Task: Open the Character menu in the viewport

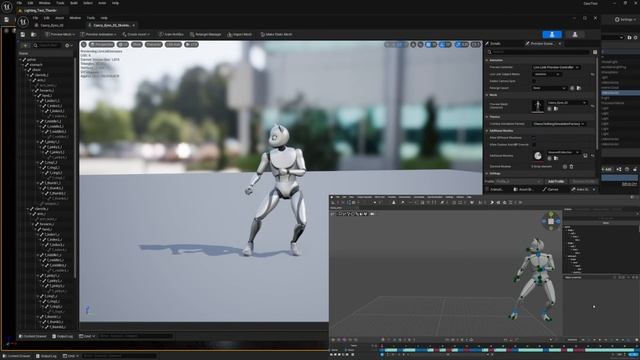Action: 154,44
